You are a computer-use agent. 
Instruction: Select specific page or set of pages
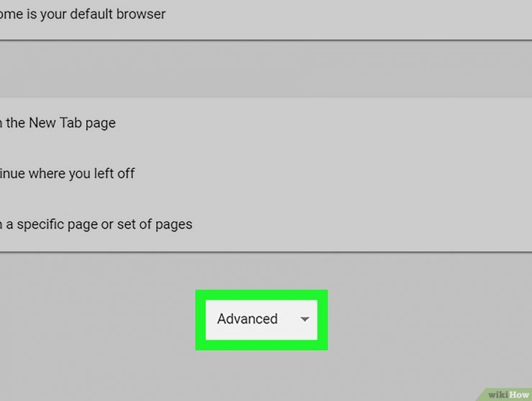click(x=96, y=225)
